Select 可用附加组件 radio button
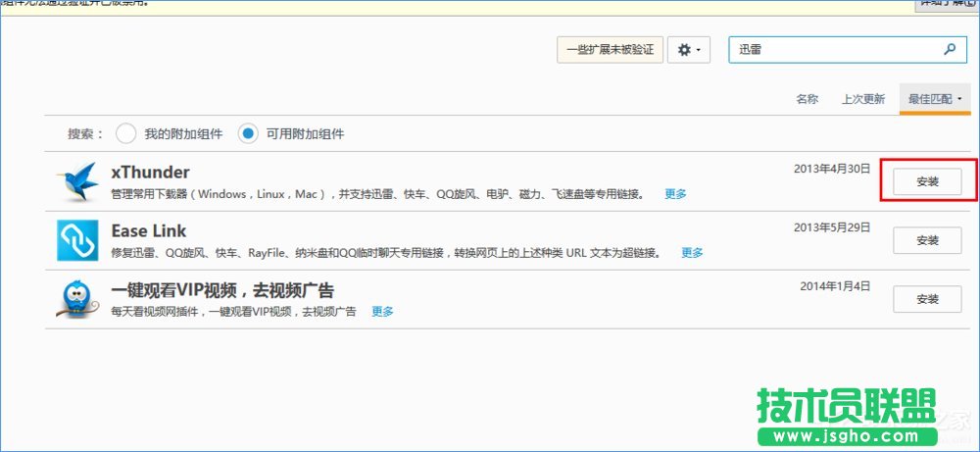Image resolution: width=980 pixels, height=452 pixels. 248,133
